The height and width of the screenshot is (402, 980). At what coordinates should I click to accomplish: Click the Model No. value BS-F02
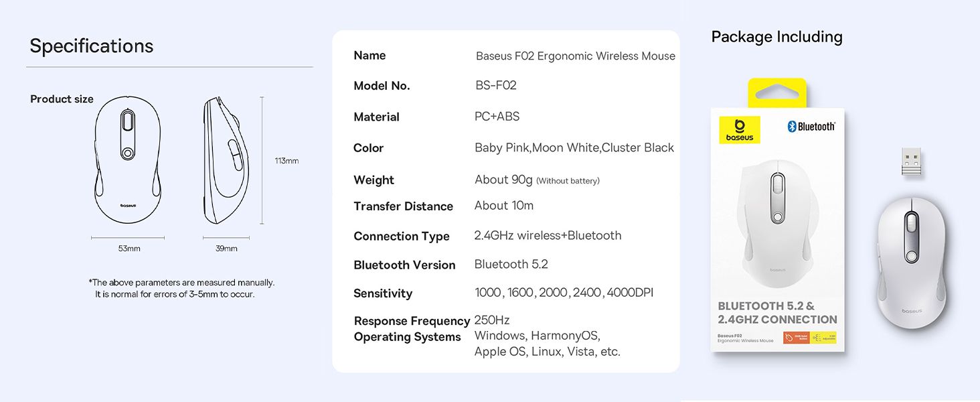coord(495,85)
